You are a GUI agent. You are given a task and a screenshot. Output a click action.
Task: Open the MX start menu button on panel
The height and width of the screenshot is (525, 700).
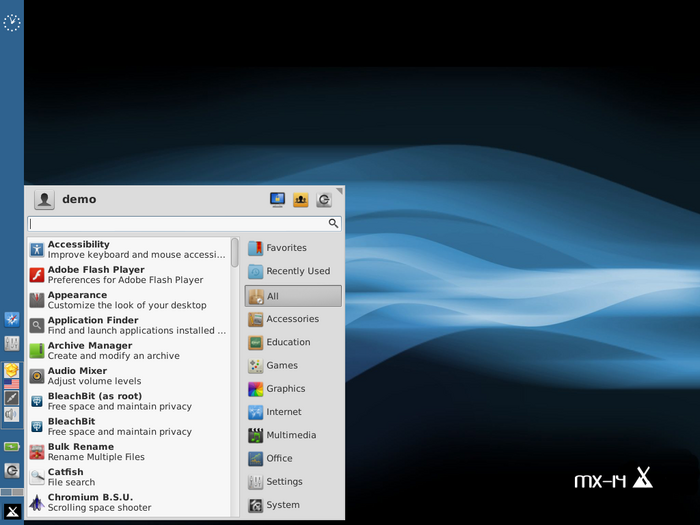tap(12, 511)
